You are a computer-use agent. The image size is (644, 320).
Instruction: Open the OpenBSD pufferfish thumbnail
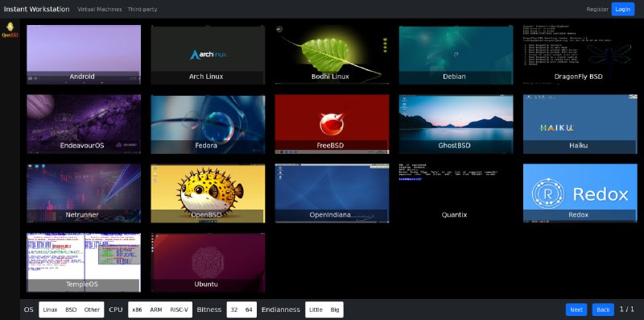(208, 193)
